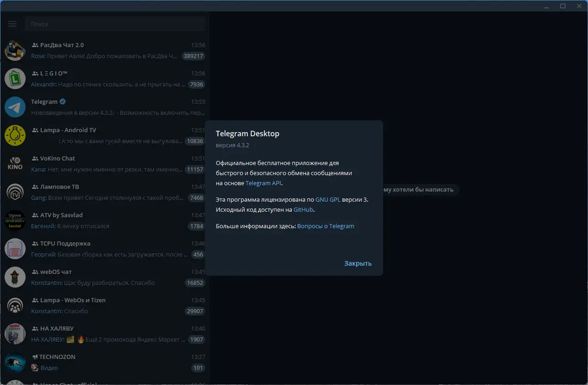Screen dimensions: 588x385
Task: Select the VoKino Chat name
Action: (x=58, y=158)
